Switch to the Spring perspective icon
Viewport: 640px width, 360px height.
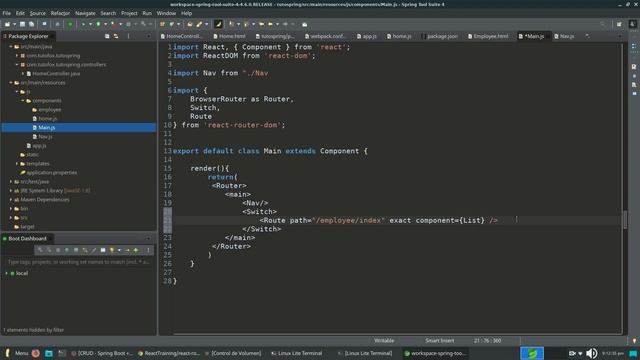[633, 24]
